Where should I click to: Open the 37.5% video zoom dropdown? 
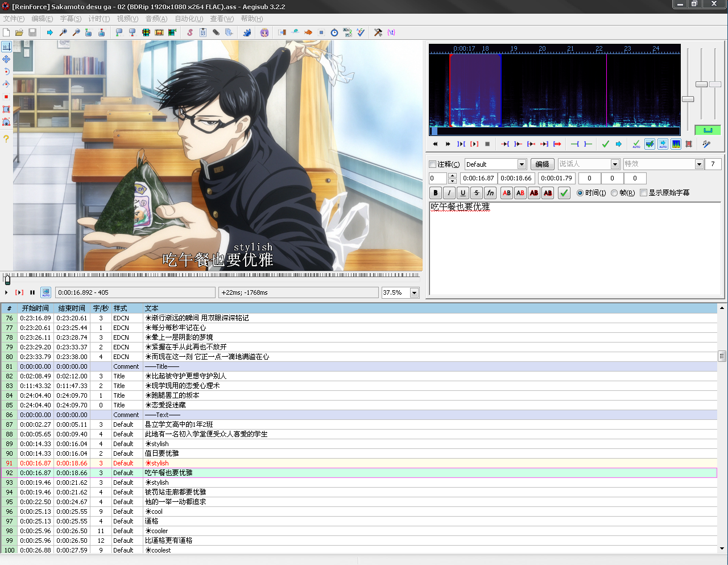coord(414,292)
